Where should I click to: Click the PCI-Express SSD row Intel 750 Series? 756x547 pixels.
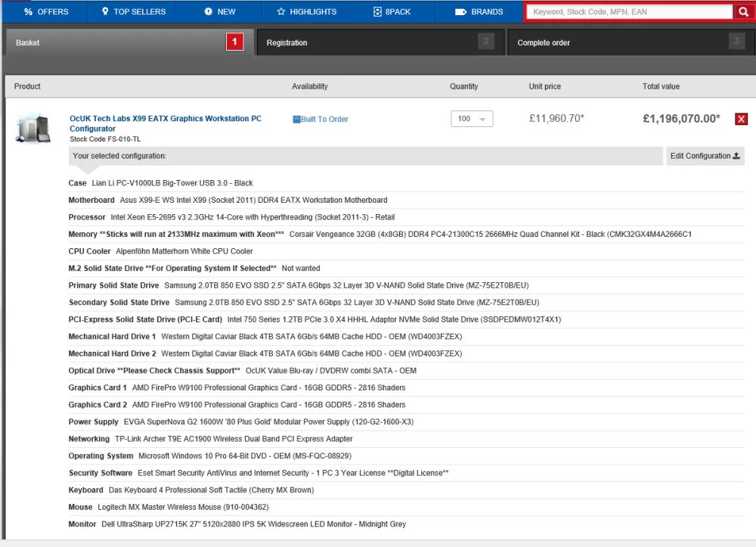coord(407,319)
